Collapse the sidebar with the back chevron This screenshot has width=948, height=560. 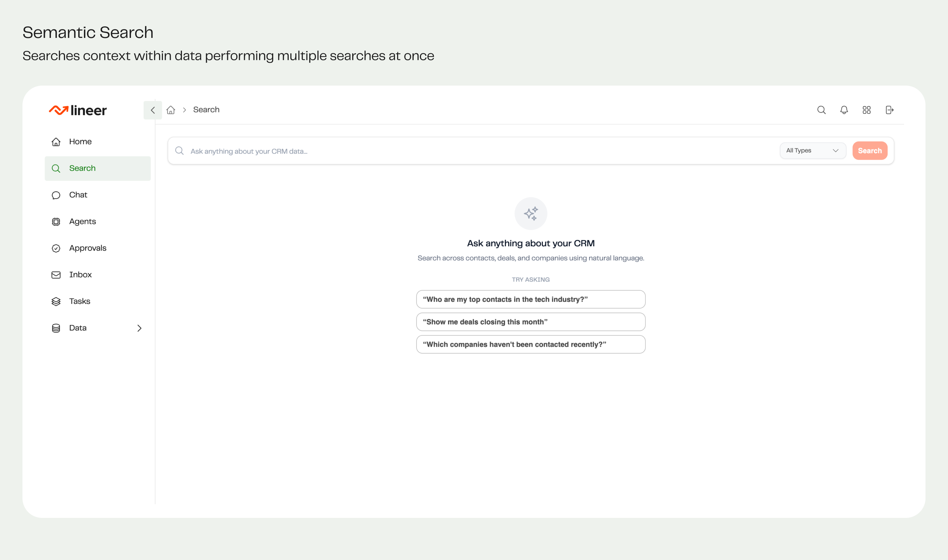tap(152, 110)
